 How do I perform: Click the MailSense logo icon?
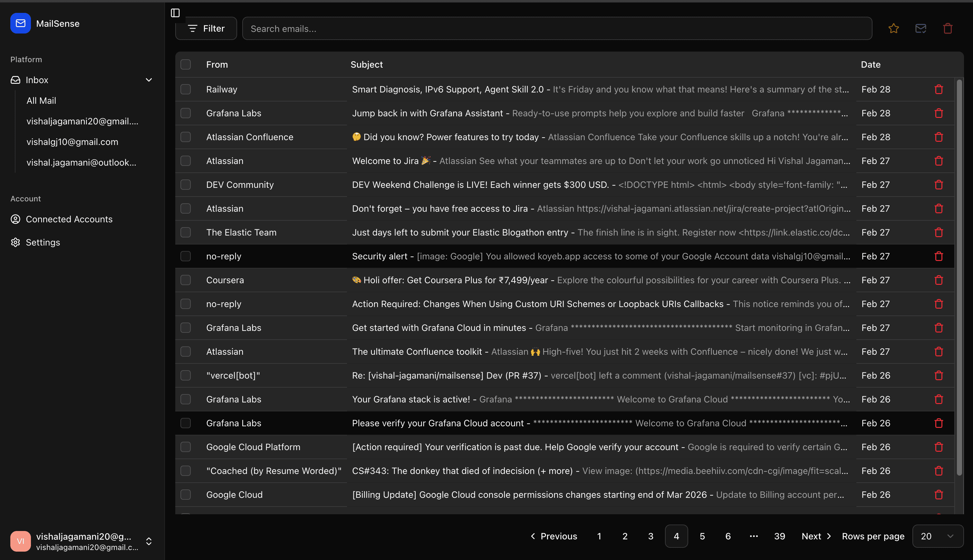(20, 24)
